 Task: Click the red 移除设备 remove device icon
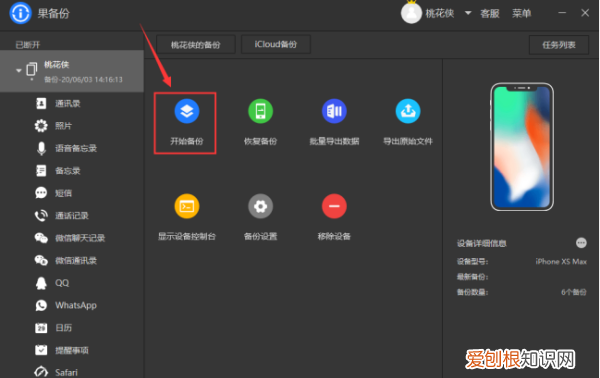click(x=334, y=206)
